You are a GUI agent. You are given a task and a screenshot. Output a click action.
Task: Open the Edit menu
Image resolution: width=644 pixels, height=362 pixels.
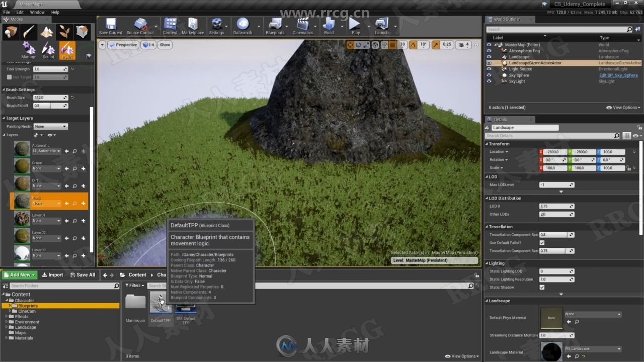[x=20, y=12]
